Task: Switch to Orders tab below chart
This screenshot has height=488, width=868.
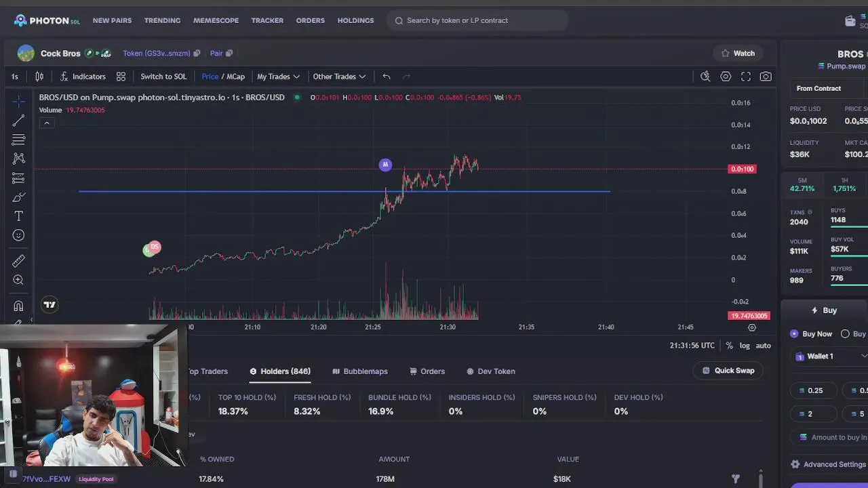Action: [427, 371]
